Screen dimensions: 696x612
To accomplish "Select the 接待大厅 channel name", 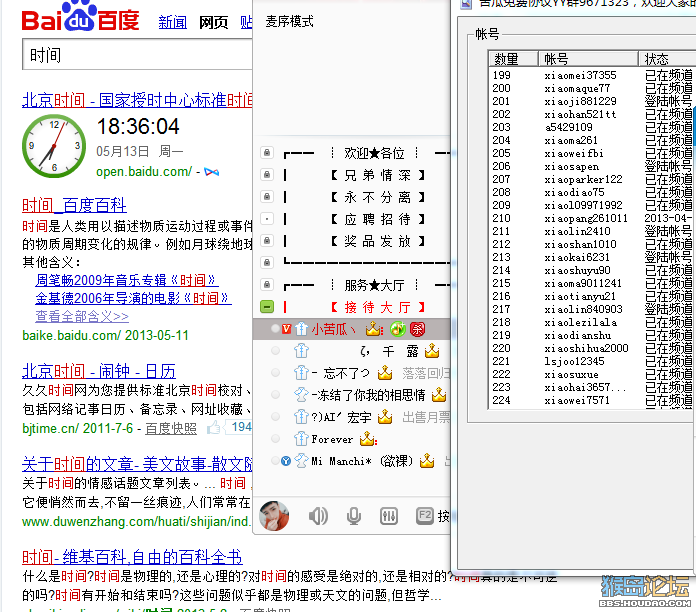I will click(378, 307).
